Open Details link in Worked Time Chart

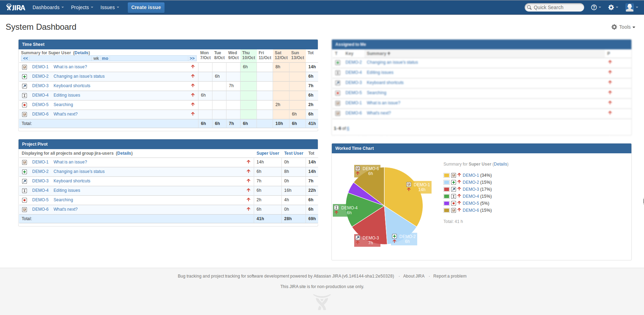click(500, 164)
